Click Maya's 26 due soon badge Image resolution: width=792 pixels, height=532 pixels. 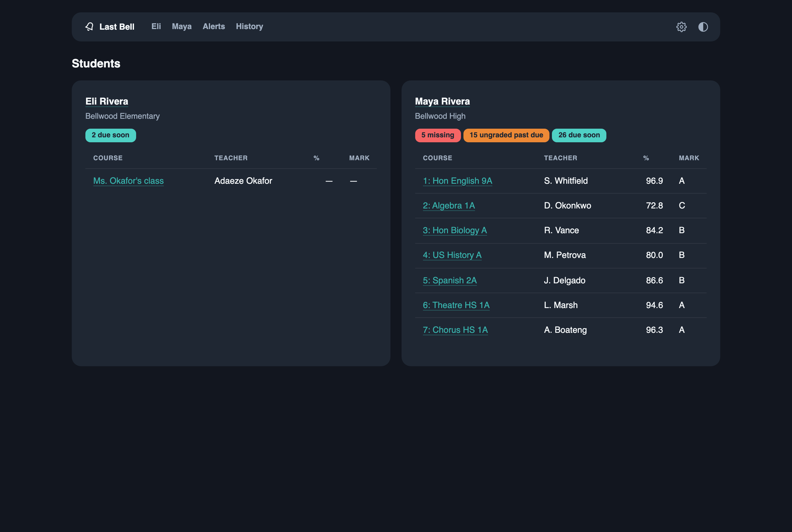pyautogui.click(x=579, y=135)
